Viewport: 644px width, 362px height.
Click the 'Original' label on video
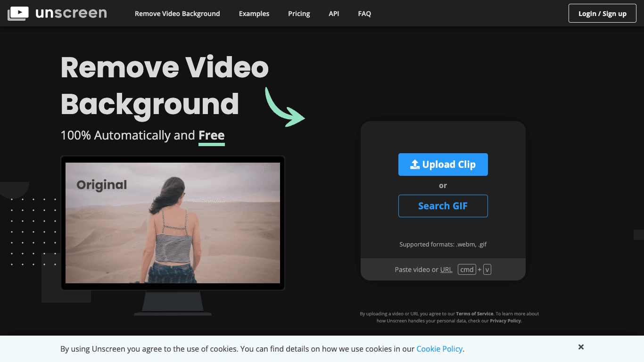[x=102, y=185]
